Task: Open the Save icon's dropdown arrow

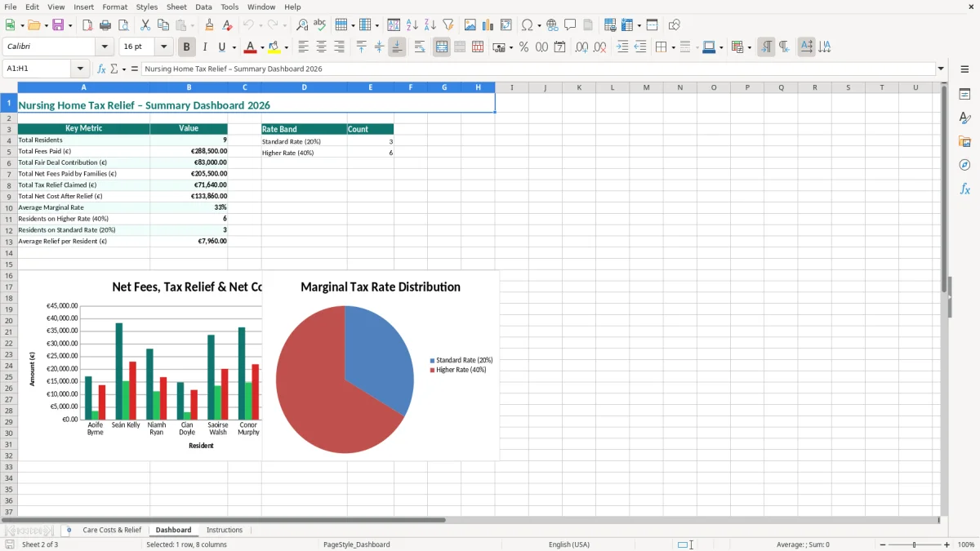Action: [70, 25]
